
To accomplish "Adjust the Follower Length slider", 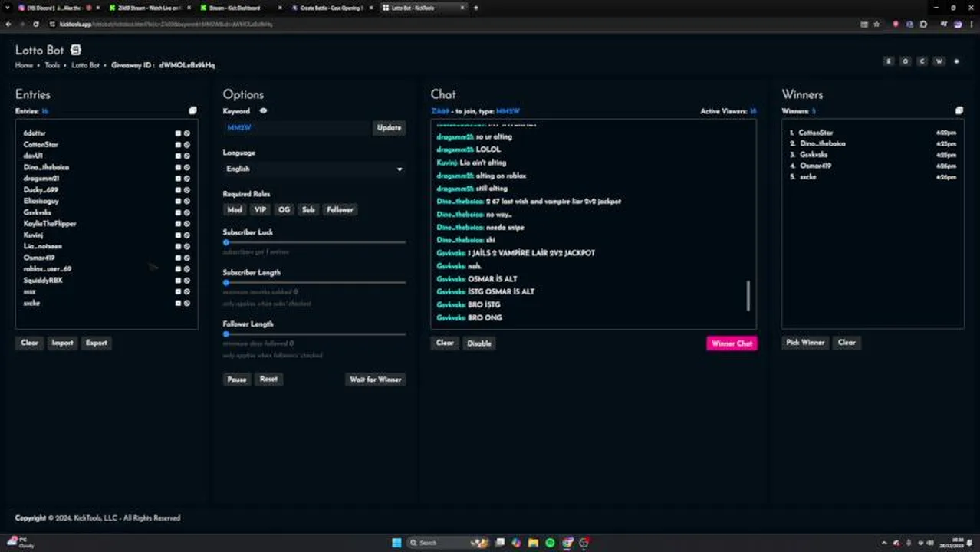I will click(x=314, y=334).
